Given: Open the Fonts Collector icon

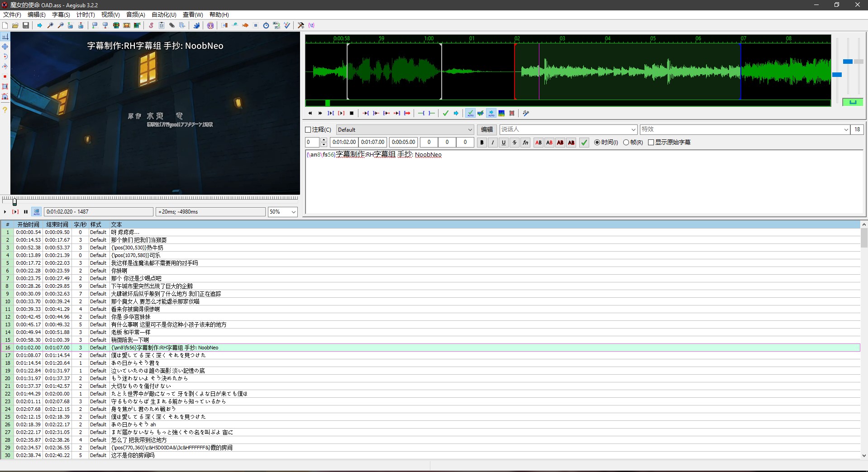Looking at the screenshot, I should [x=182, y=25].
